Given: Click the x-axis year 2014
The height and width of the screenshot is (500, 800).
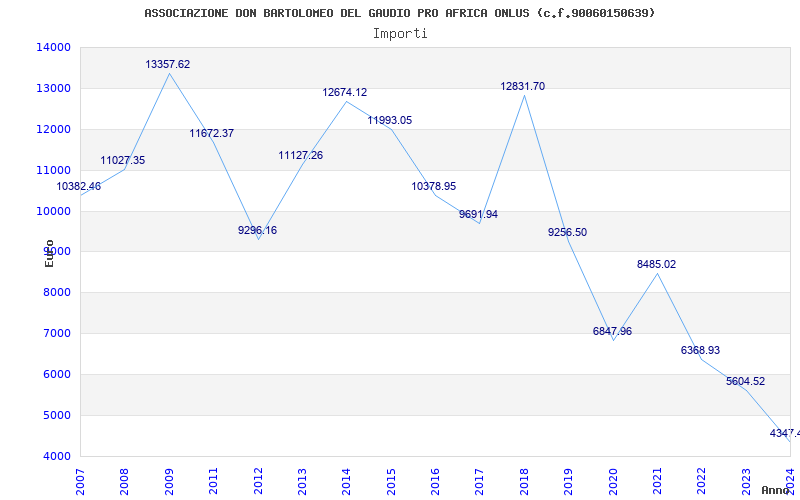Looking at the screenshot, I should pyautogui.click(x=346, y=481).
